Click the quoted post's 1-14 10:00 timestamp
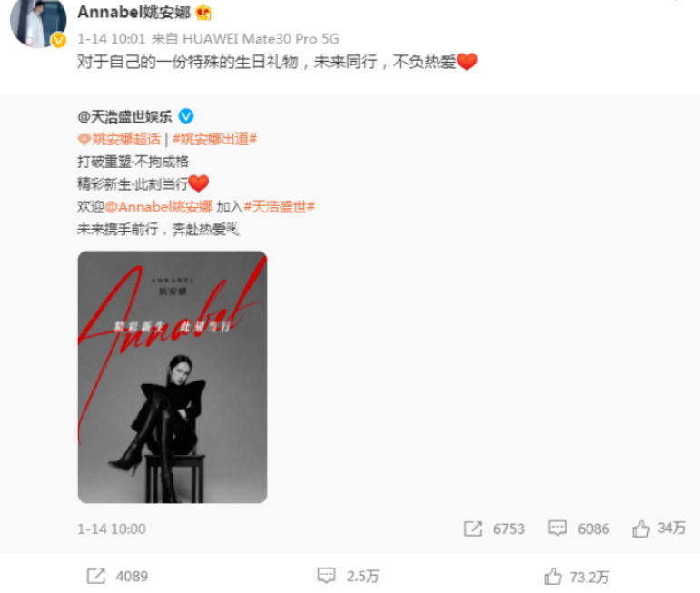The height and width of the screenshot is (593, 700). [x=112, y=529]
